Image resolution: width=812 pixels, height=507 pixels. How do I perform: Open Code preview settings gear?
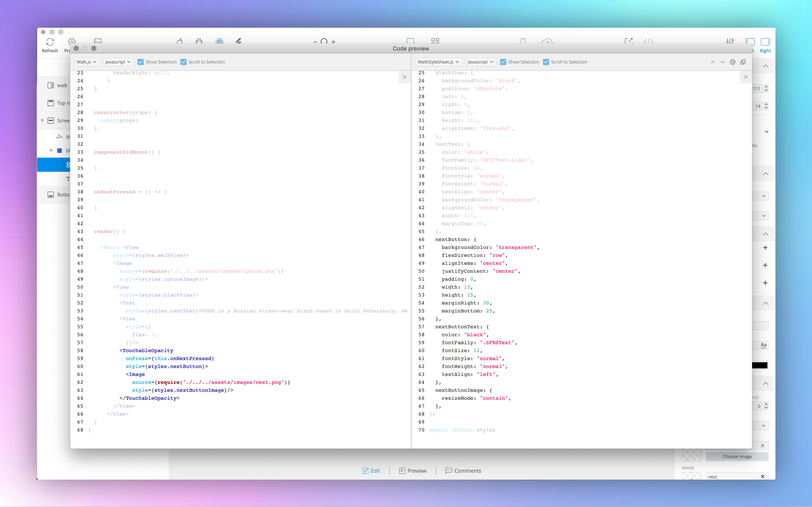(732, 62)
